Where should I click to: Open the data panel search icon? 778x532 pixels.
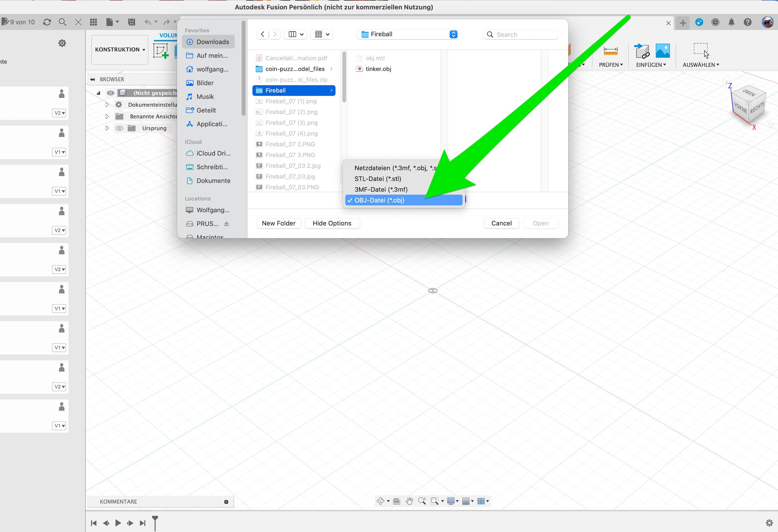[x=62, y=22]
